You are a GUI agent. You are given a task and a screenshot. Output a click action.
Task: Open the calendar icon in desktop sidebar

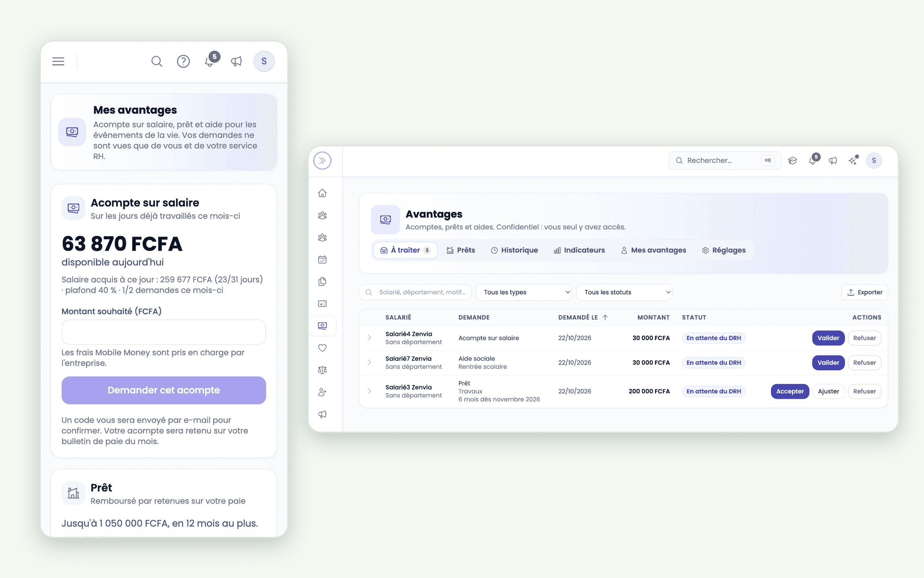[322, 260]
